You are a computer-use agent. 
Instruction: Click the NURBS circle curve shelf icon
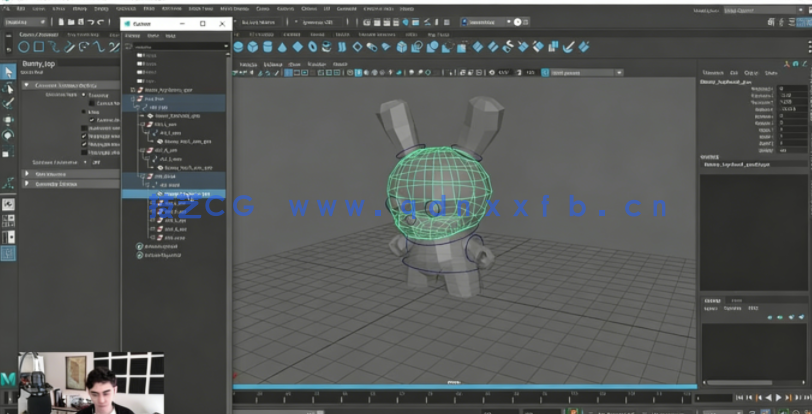(x=24, y=46)
